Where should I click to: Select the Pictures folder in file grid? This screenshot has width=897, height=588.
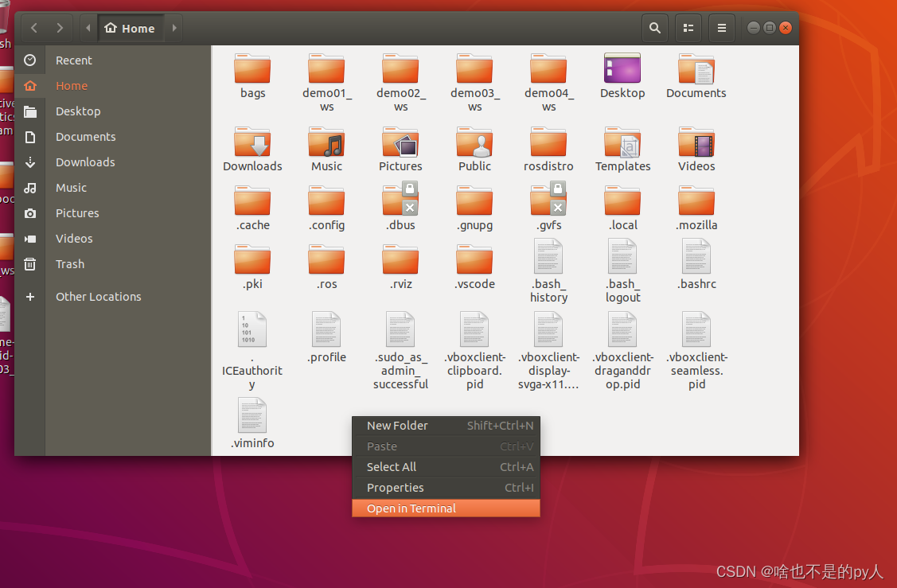(400, 150)
